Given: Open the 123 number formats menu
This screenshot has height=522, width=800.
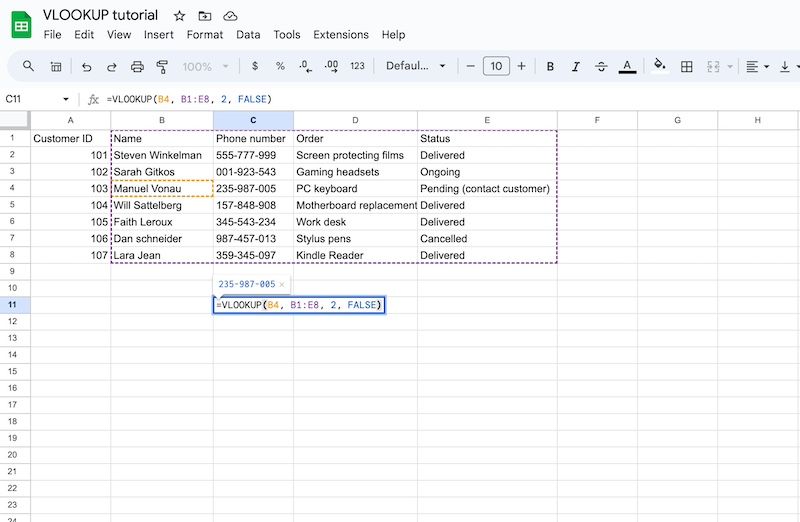Looking at the screenshot, I should coord(357,66).
